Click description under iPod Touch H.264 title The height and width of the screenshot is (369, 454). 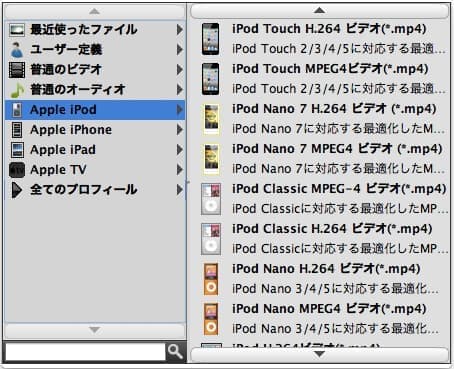pyautogui.click(x=339, y=49)
